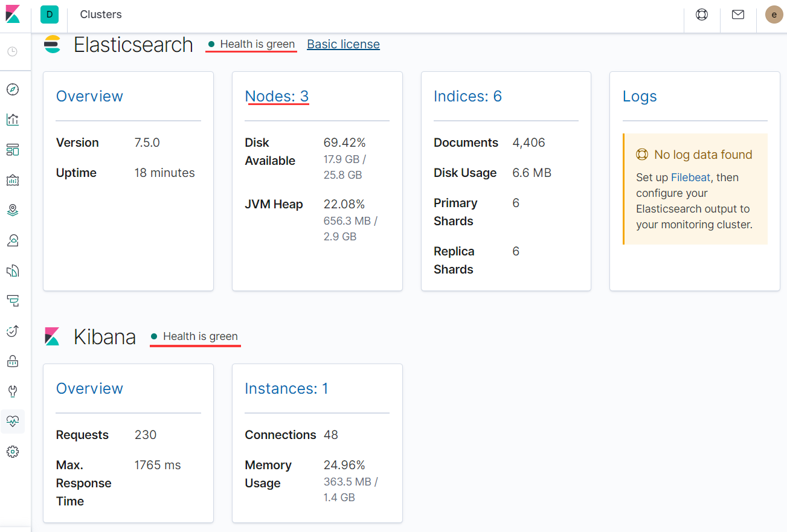Click the Kibana logo beside the Kibana section title
Image resolution: width=787 pixels, height=532 pixels.
[53, 336]
